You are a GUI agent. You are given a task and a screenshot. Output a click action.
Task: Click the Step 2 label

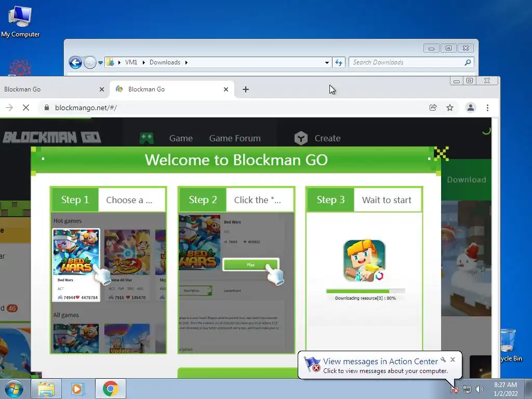click(x=203, y=200)
